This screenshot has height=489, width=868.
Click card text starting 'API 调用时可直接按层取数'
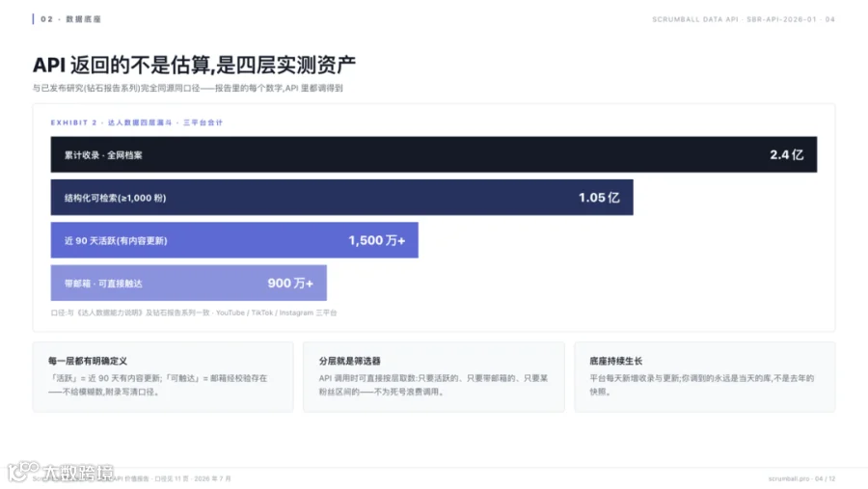(433, 385)
